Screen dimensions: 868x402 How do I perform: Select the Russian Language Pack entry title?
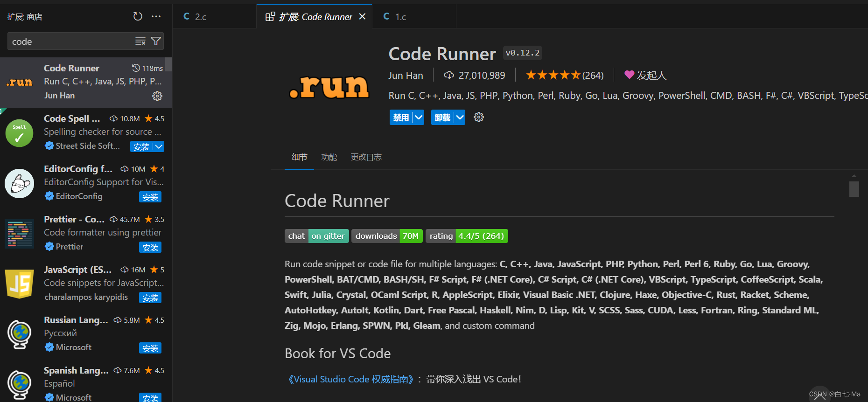(76, 320)
